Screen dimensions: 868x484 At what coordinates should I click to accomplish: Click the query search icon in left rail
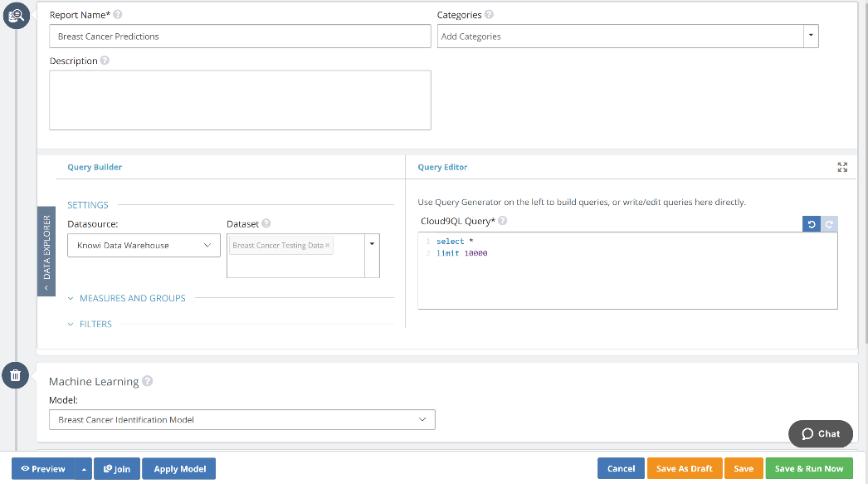coord(16,15)
